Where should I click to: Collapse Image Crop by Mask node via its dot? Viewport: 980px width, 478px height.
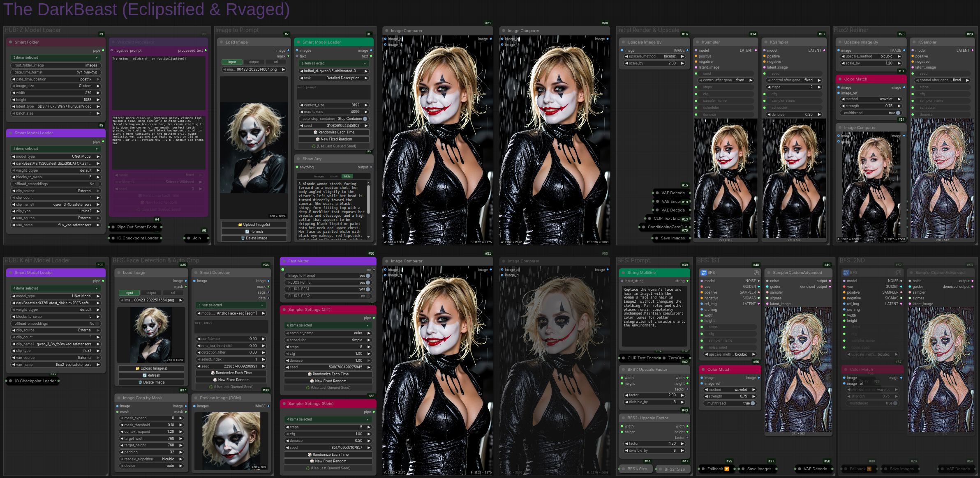(118, 398)
